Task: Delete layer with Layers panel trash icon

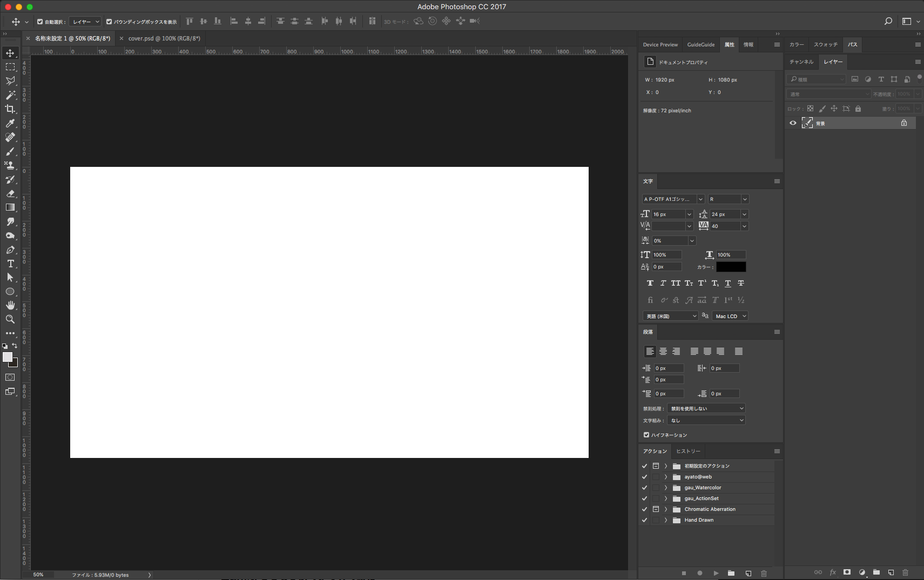Action: [x=906, y=572]
